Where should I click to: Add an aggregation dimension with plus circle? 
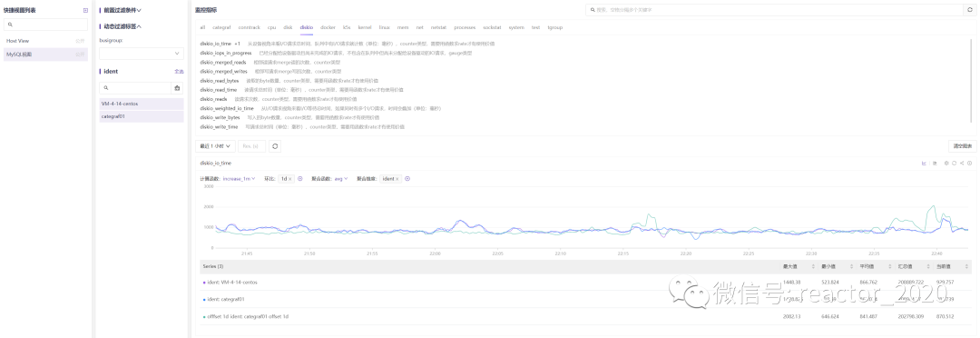coord(407,178)
